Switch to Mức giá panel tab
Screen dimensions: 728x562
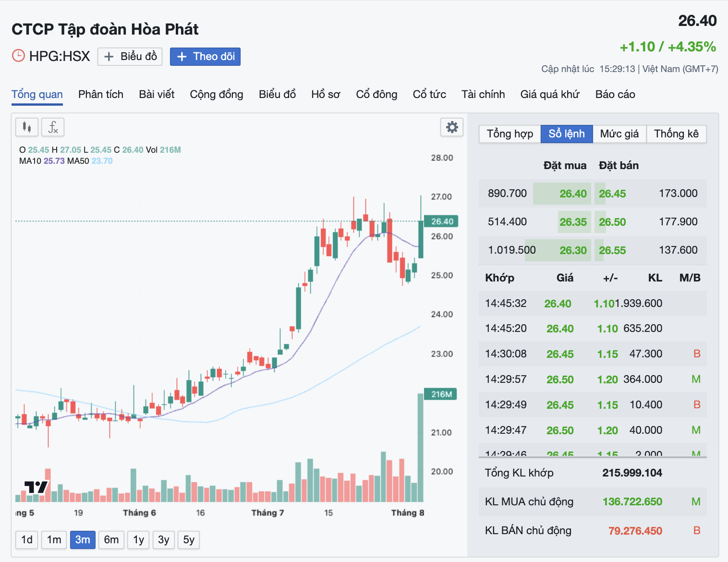(619, 134)
